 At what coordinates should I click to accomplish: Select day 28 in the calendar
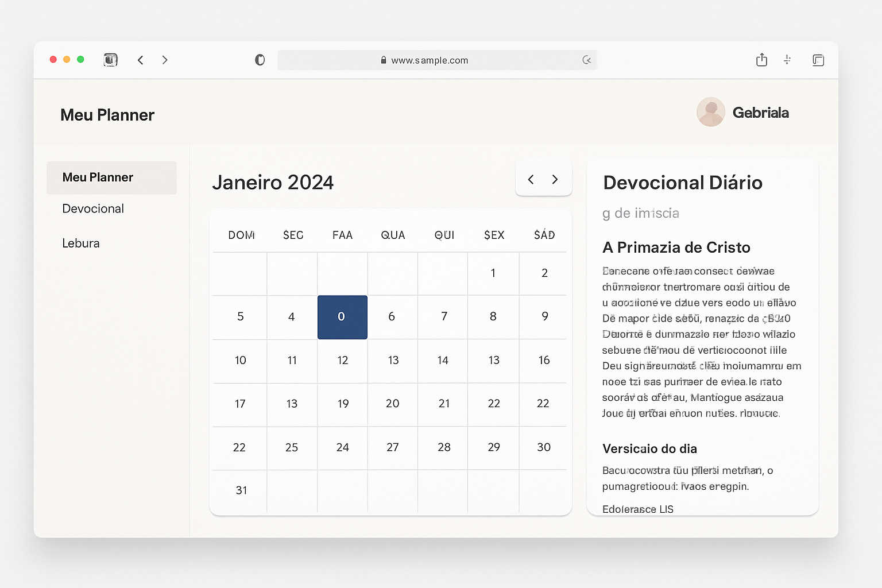443,448
